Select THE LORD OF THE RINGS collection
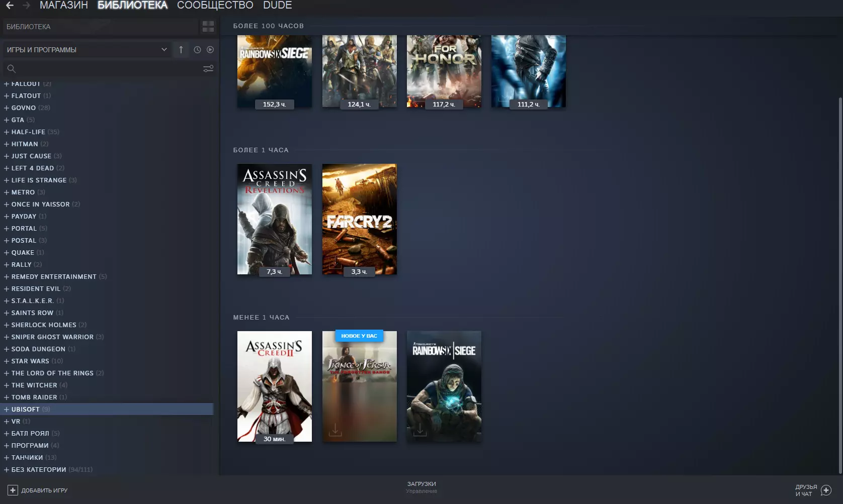The width and height of the screenshot is (843, 504). point(107,373)
